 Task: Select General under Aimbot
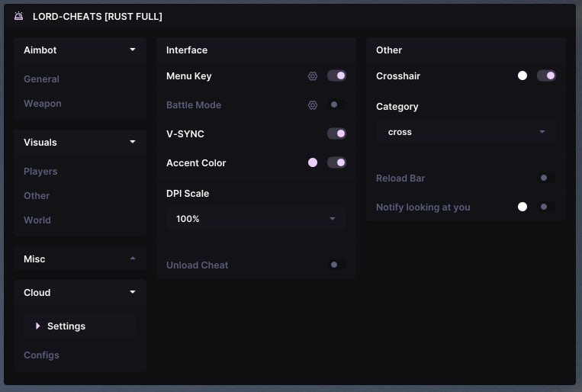point(41,79)
